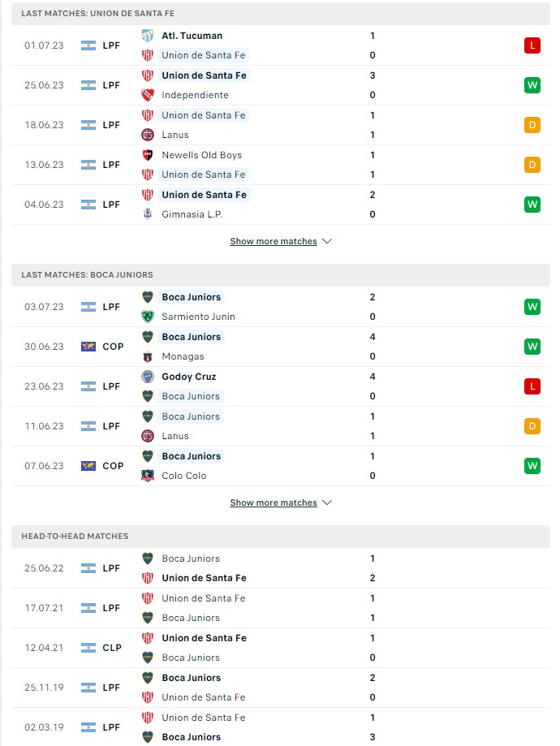
Task: Click the Atl. Tucuman team crest icon
Action: pyautogui.click(x=148, y=36)
